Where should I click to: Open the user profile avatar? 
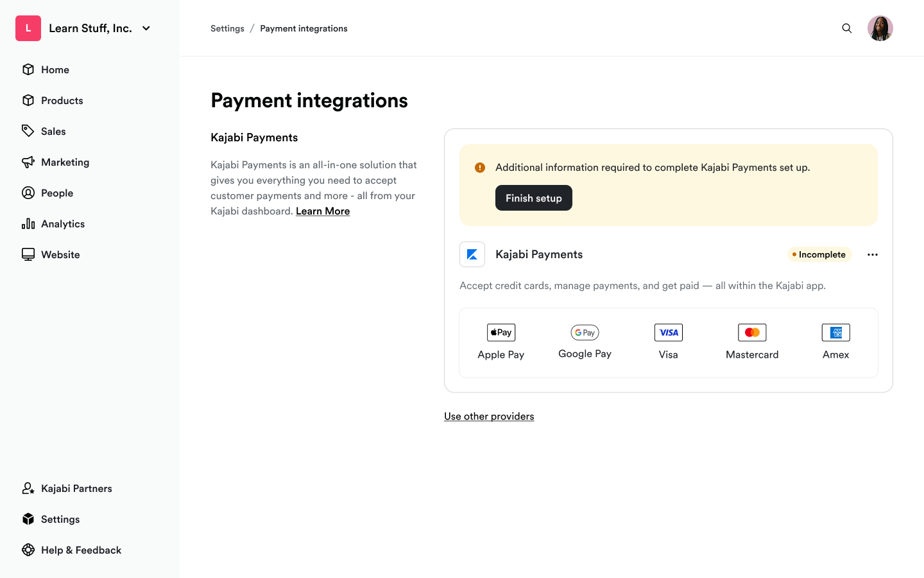(x=880, y=28)
